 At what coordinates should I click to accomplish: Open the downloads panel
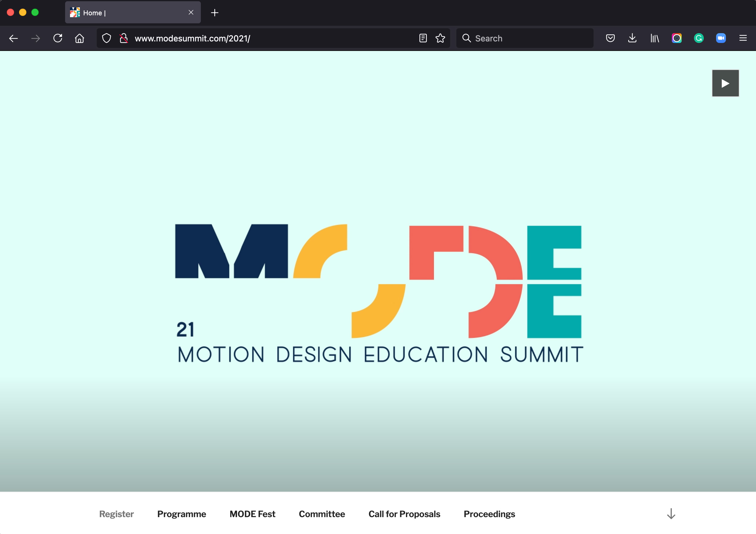coord(632,38)
